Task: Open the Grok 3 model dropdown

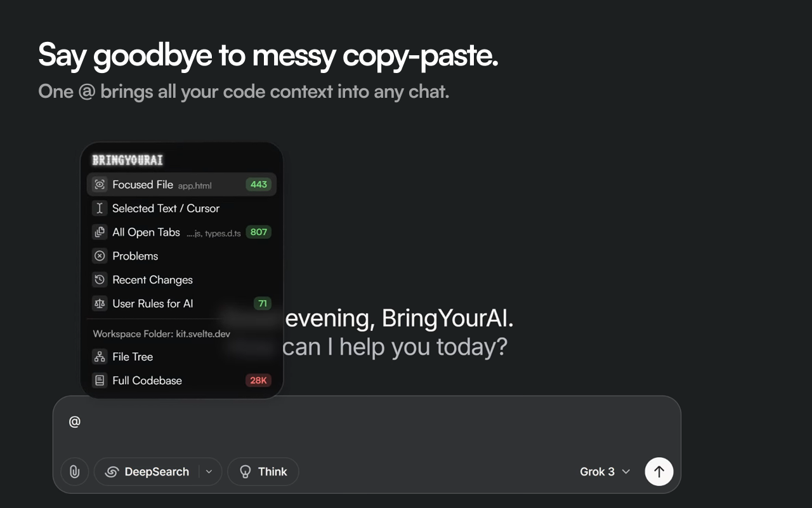Action: click(x=605, y=472)
